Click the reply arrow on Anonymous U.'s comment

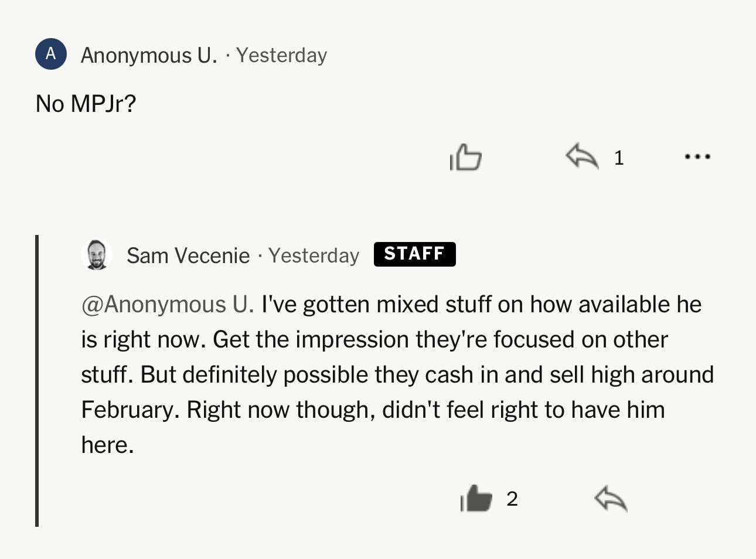(x=581, y=157)
